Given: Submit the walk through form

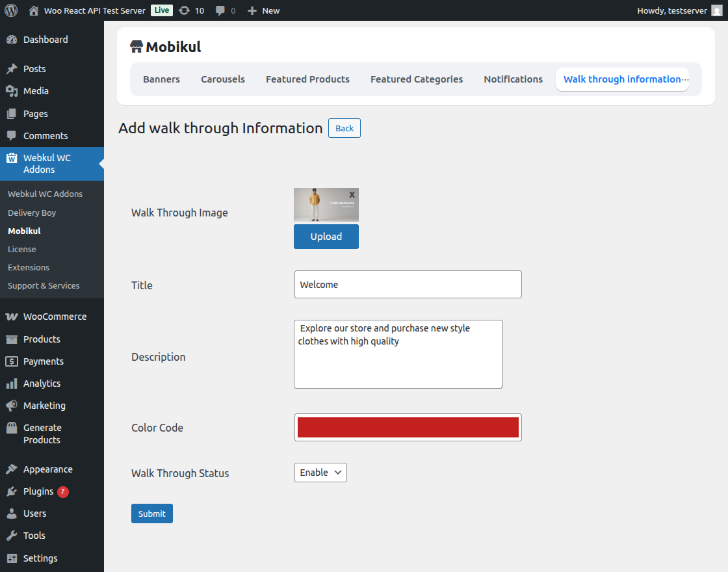Looking at the screenshot, I should click(x=152, y=513).
